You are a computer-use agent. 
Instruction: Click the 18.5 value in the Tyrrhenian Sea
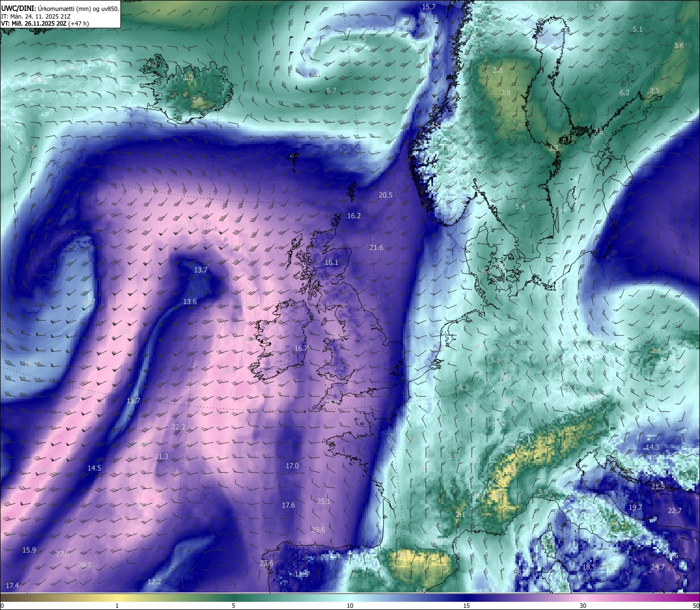click(x=589, y=567)
